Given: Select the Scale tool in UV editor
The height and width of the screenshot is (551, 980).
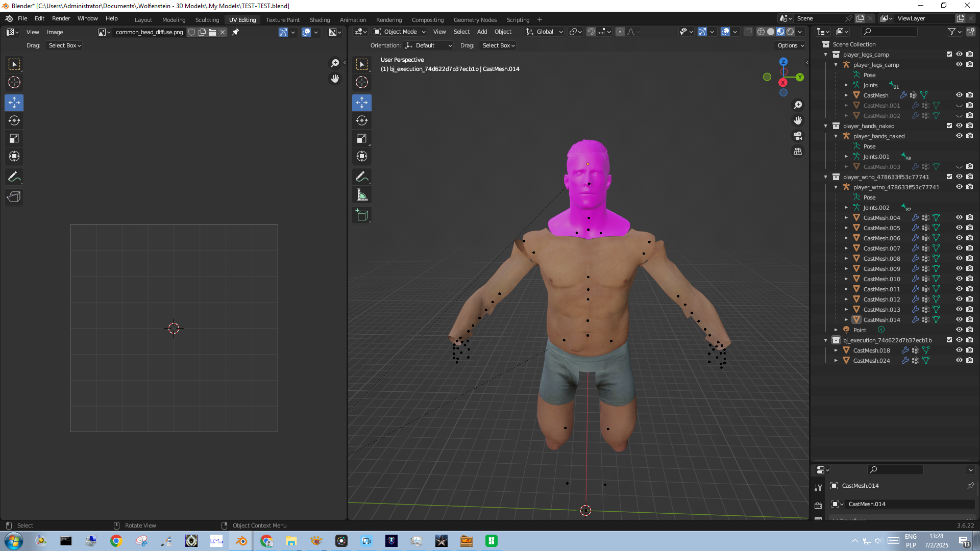Looking at the screenshot, I should (x=14, y=138).
